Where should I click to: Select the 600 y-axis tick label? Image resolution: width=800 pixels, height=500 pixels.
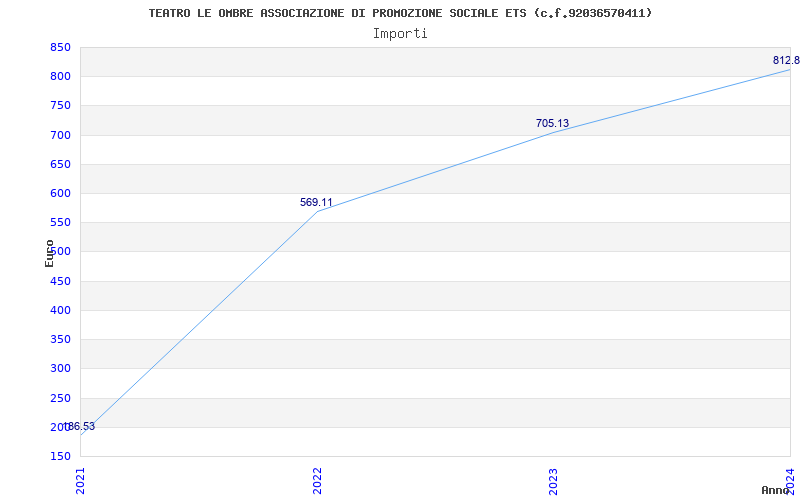[x=60, y=193]
